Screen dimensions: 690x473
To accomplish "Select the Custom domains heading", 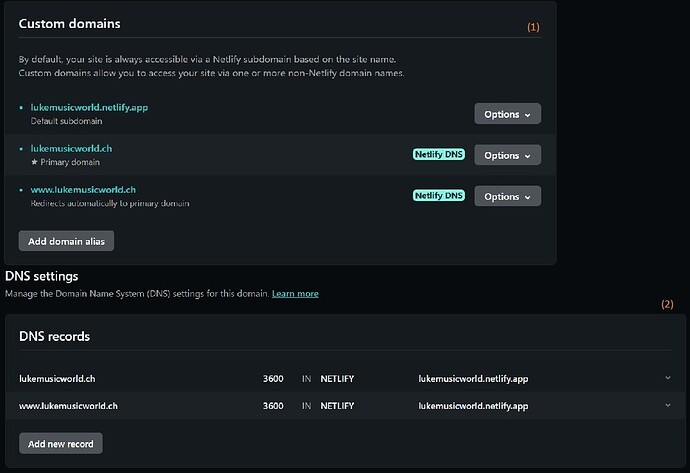I will (70, 24).
